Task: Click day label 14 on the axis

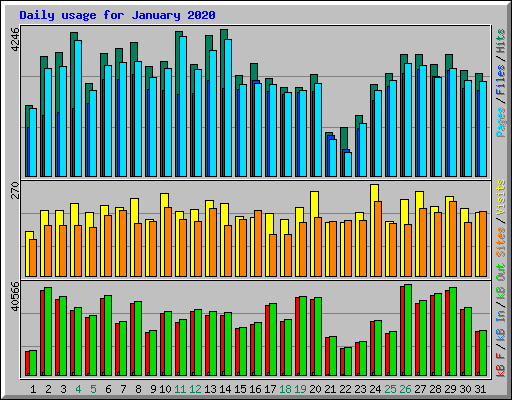Action: pyautogui.click(x=225, y=389)
